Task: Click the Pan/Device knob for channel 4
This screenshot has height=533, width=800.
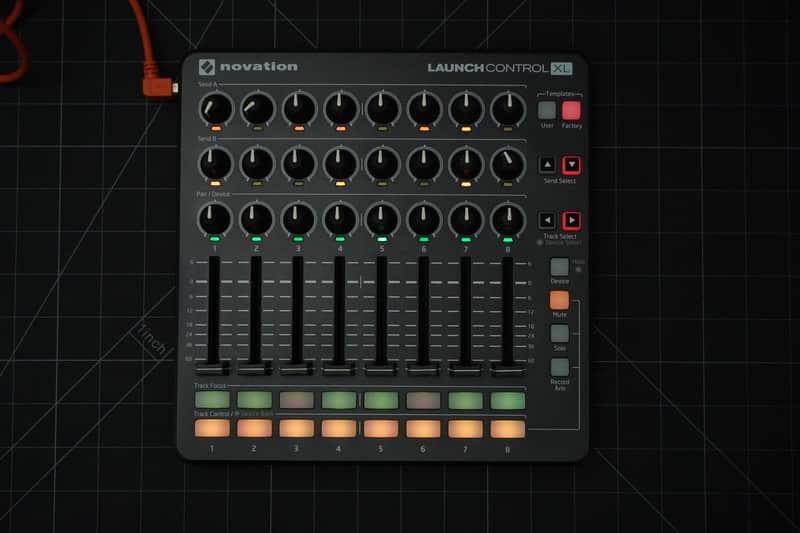Action: click(x=340, y=219)
